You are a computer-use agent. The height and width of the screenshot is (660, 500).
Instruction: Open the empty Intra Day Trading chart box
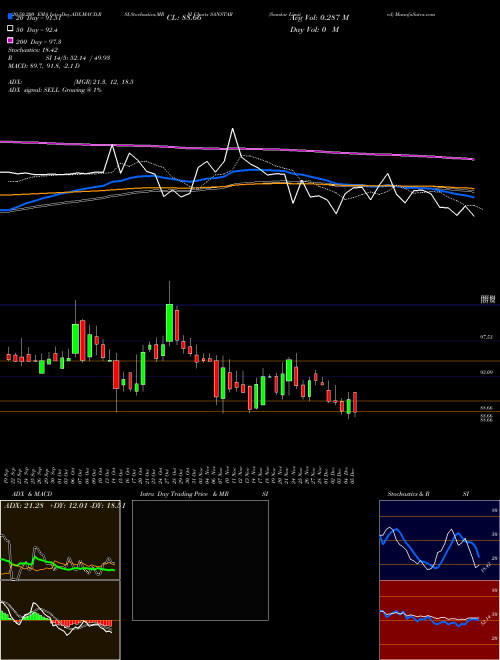tap(200, 560)
